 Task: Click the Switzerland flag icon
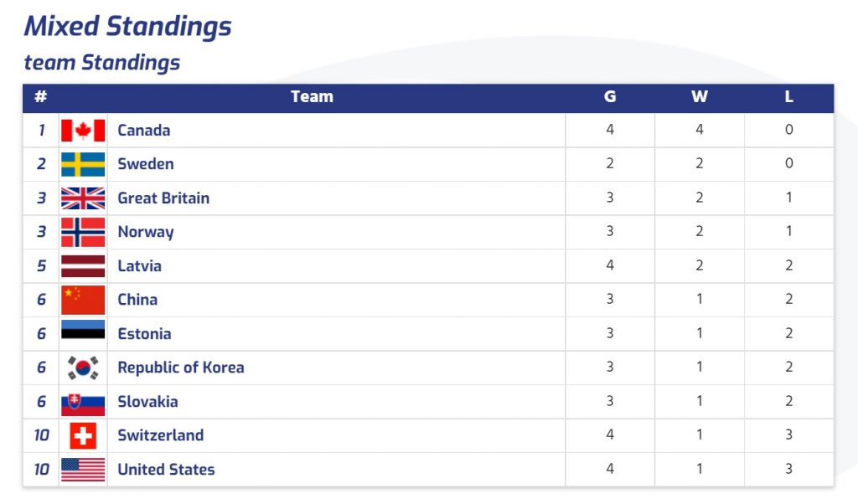pyautogui.click(x=83, y=435)
